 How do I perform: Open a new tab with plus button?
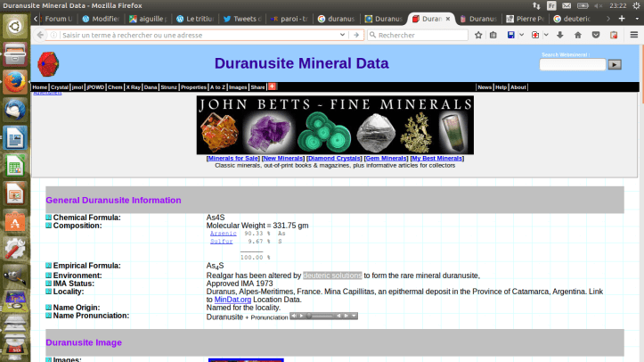[x=622, y=19]
